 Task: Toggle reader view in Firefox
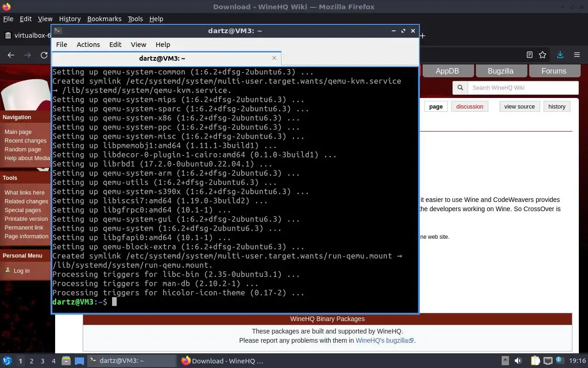point(530,55)
